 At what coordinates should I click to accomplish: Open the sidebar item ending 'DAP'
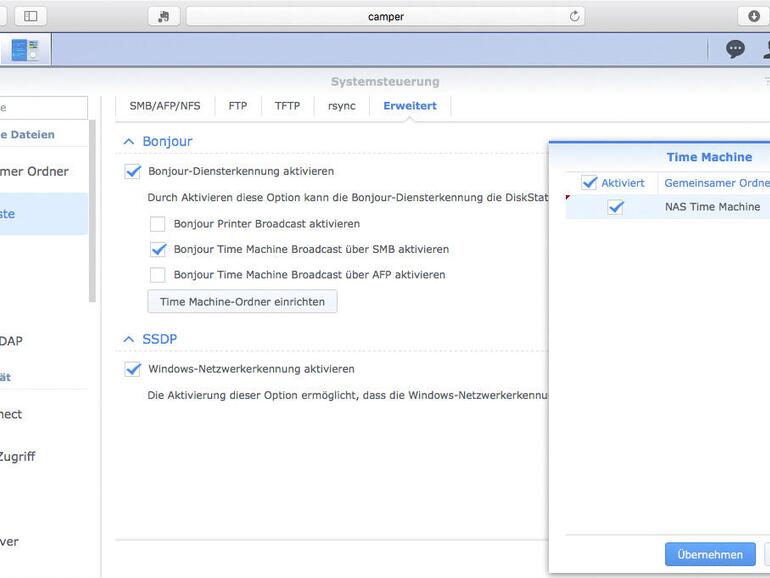[x=11, y=341]
